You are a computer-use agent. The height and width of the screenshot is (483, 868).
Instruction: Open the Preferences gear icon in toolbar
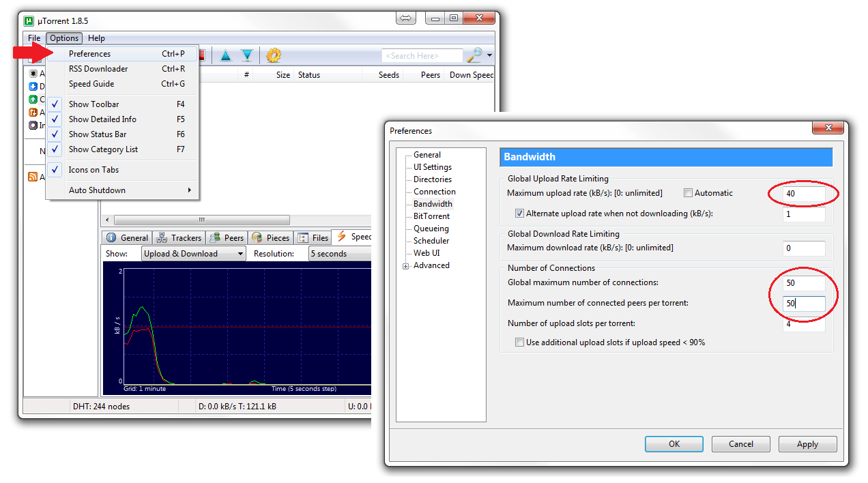point(274,55)
